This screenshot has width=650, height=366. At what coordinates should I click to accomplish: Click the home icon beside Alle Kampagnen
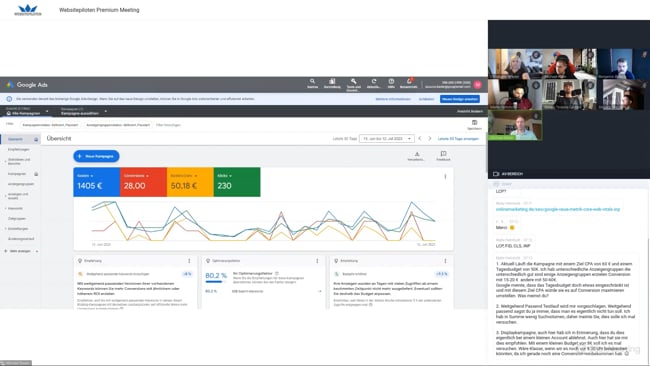[x=9, y=113]
